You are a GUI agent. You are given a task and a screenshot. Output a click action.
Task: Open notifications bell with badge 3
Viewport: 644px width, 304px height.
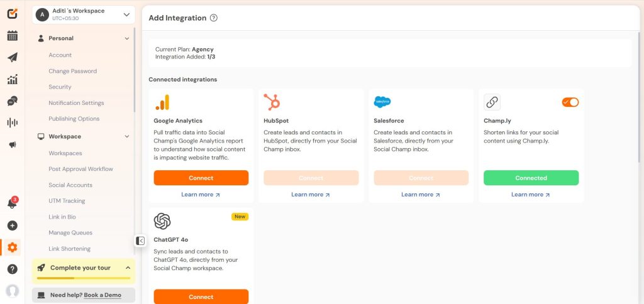click(13, 203)
